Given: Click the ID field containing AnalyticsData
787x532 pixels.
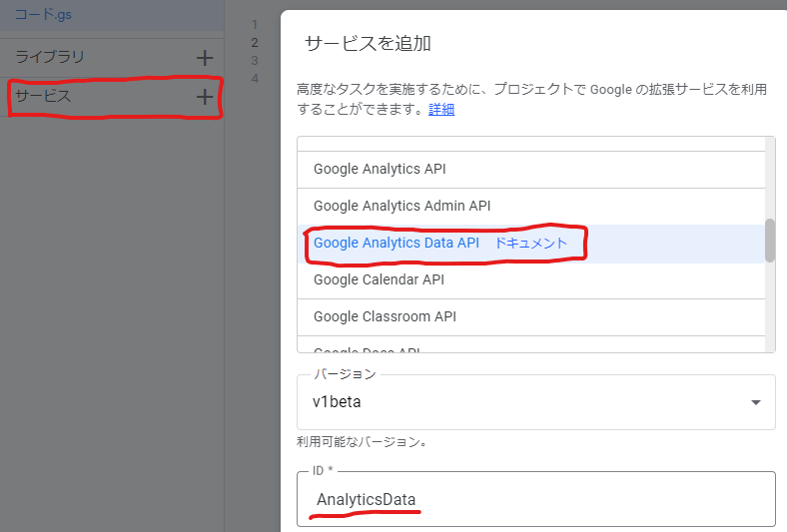Looking at the screenshot, I should click(x=536, y=499).
